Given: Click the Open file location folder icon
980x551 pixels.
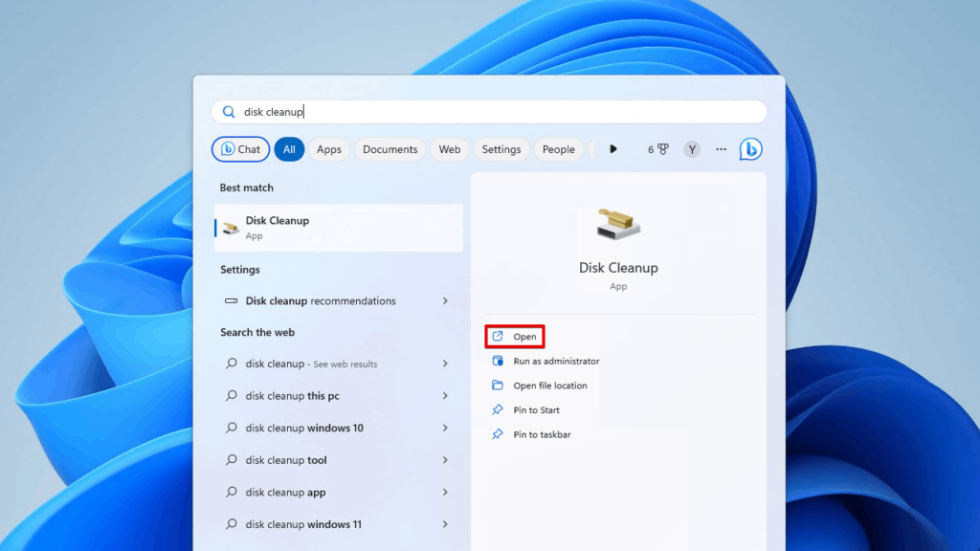Looking at the screenshot, I should tap(499, 386).
